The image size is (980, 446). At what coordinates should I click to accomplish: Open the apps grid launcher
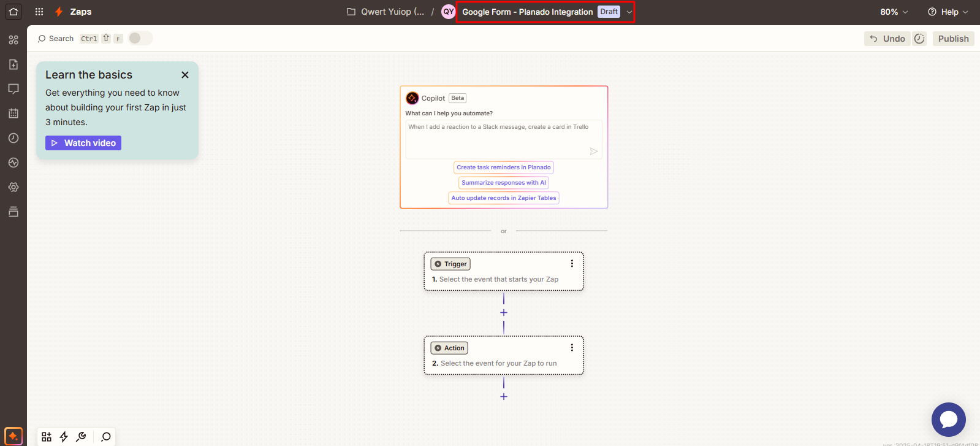point(39,12)
